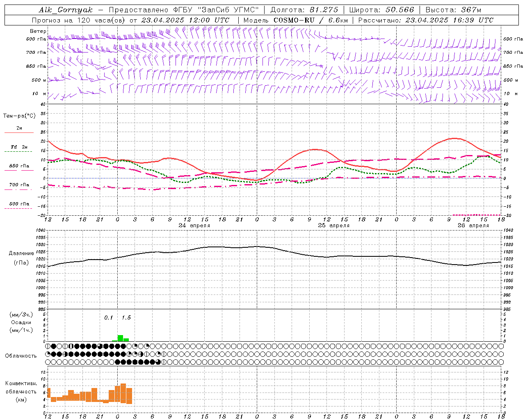Click the Td 2м dew point legend label

(19, 147)
